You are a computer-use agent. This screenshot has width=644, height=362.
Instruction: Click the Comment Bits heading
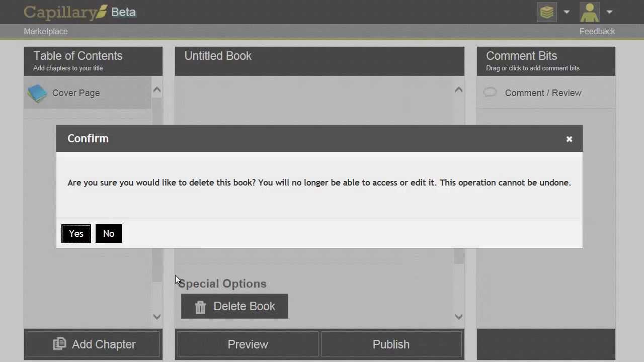point(521,56)
